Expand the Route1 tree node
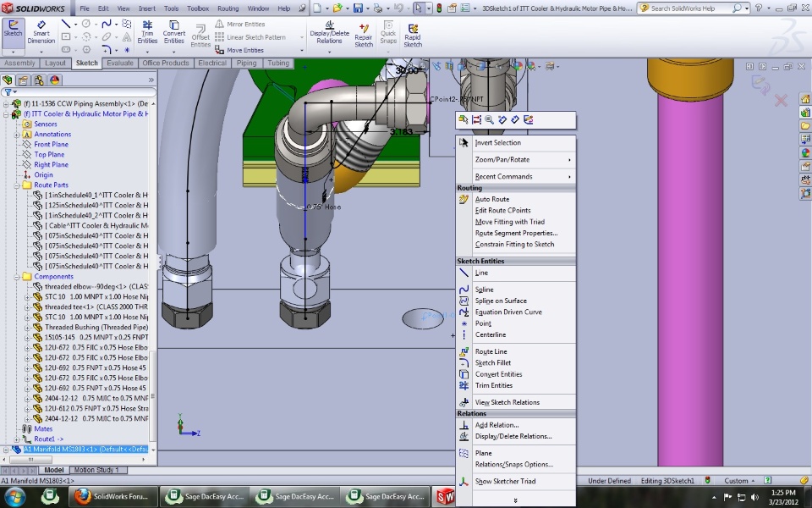 click(x=17, y=439)
